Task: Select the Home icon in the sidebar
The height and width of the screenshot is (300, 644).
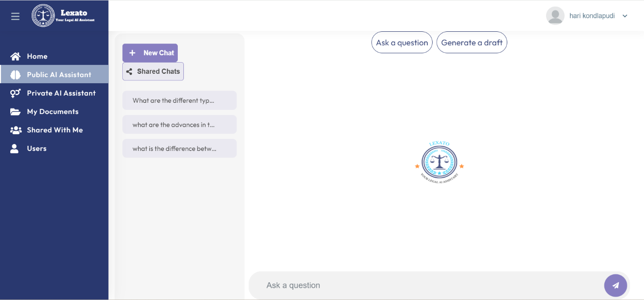Action: click(x=14, y=56)
